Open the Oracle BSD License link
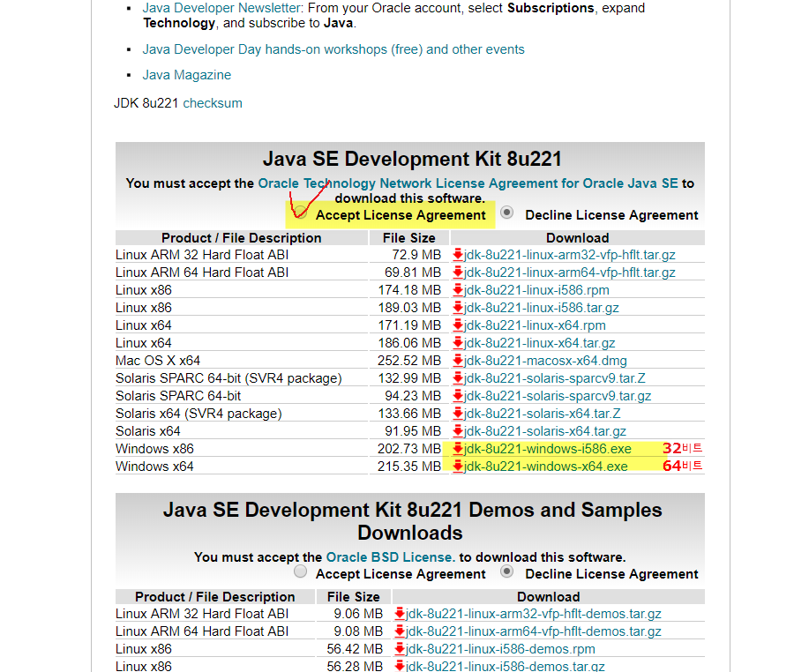Image resolution: width=794 pixels, height=672 pixels. [x=391, y=557]
